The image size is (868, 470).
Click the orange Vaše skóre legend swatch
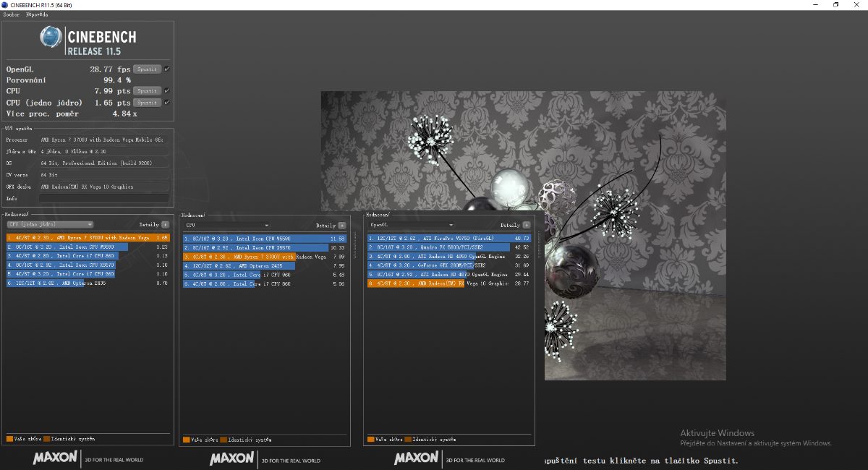click(9, 439)
